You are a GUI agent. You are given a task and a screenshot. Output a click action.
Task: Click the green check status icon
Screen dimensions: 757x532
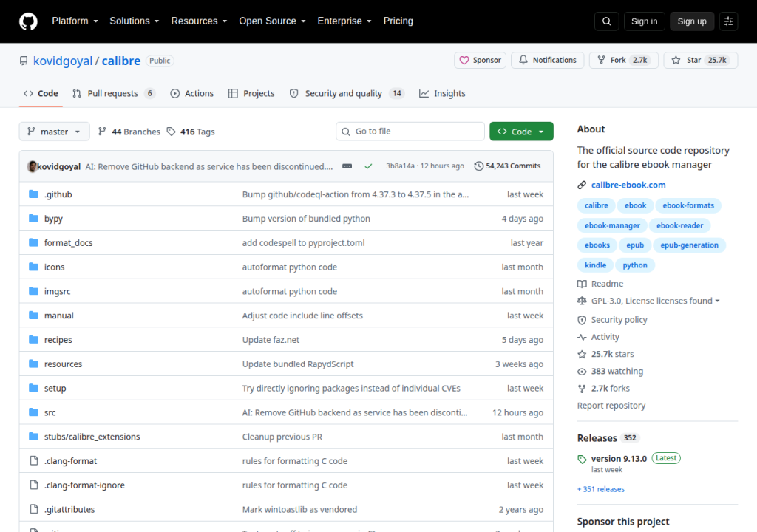tap(368, 166)
